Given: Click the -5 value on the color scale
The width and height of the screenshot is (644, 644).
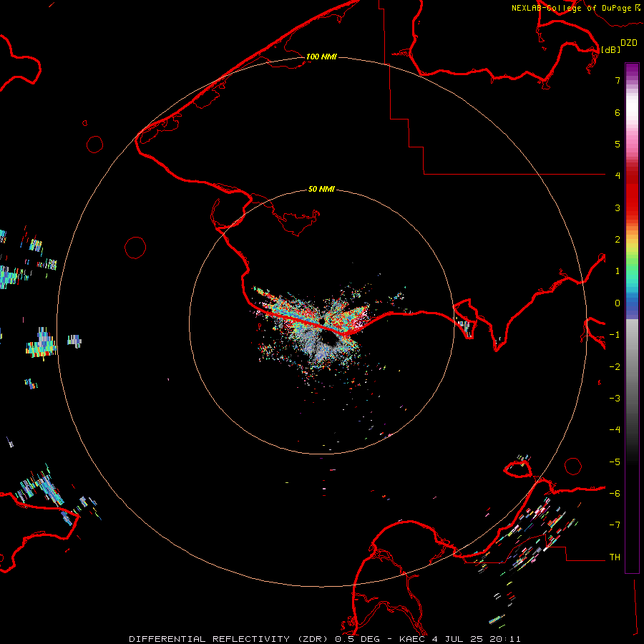Looking at the screenshot, I should 615,462.
